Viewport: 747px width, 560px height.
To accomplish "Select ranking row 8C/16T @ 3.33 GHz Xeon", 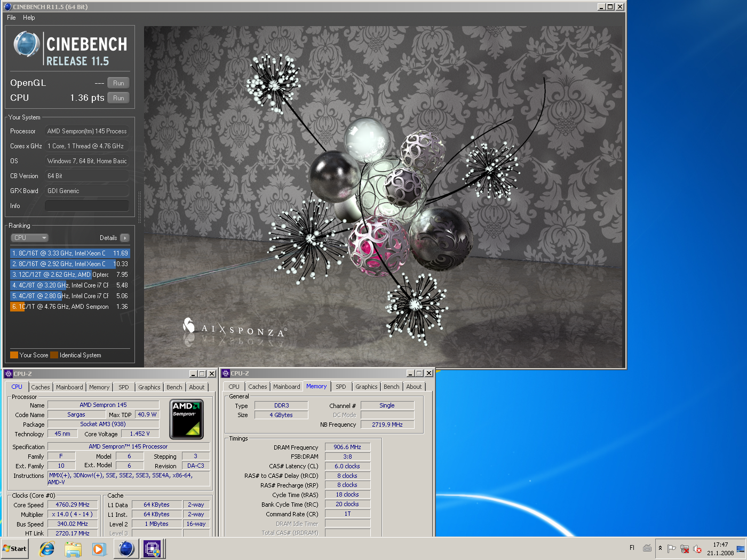I will (x=70, y=253).
